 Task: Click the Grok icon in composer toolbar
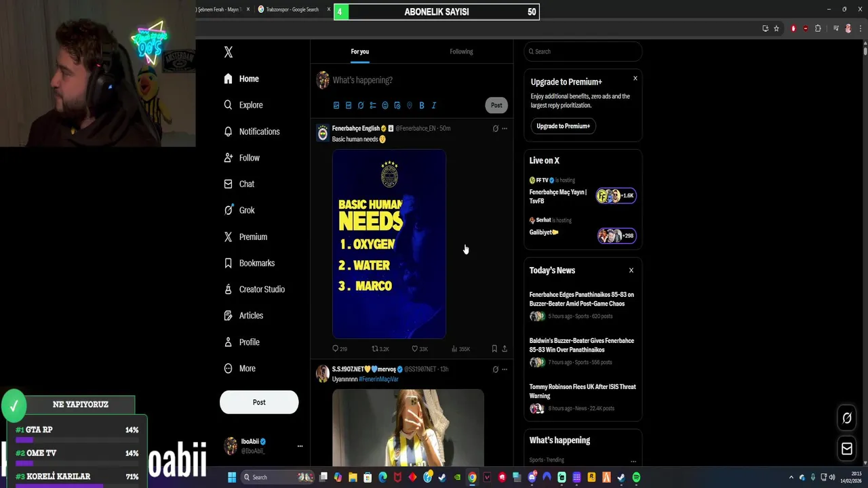pyautogui.click(x=361, y=106)
